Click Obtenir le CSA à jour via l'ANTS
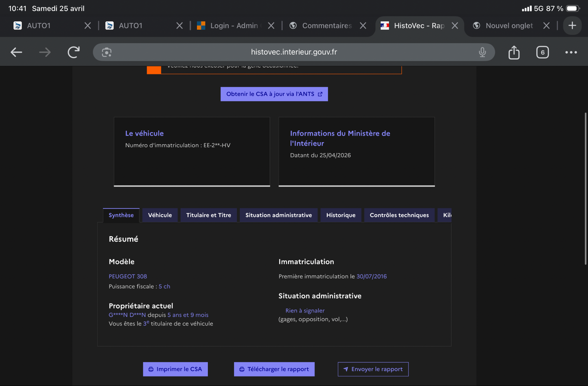 [274, 94]
